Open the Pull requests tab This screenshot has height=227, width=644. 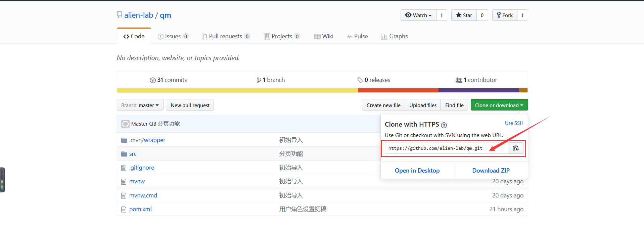click(226, 36)
